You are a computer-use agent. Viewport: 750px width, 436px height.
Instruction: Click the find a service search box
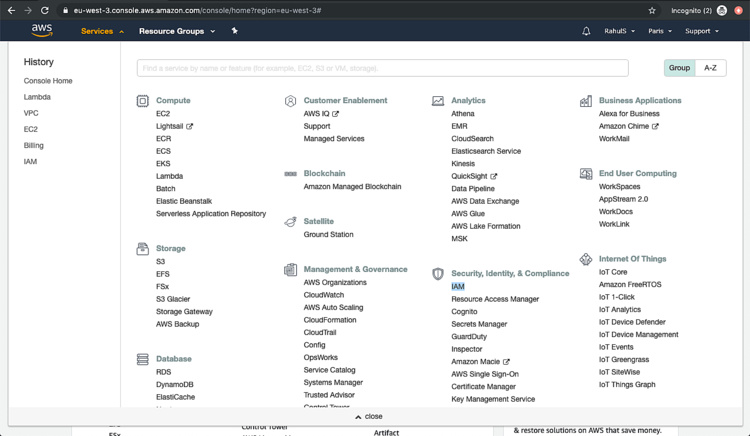(382, 68)
